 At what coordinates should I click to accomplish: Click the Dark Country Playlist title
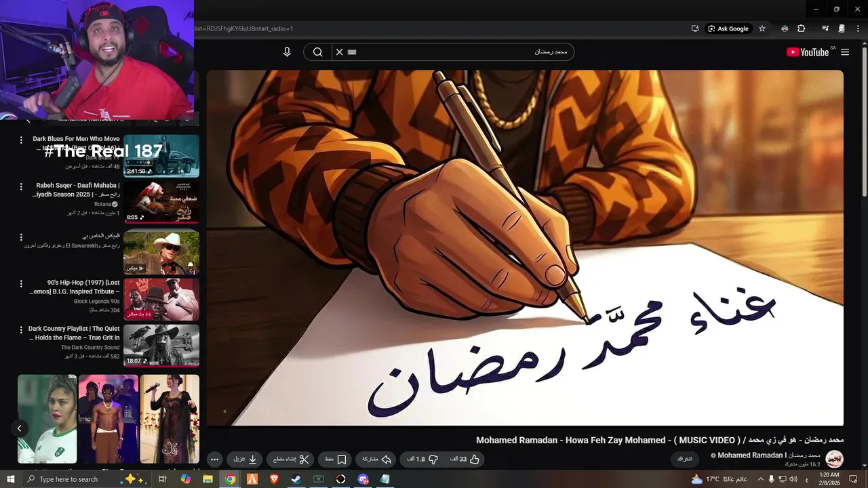coord(73,333)
